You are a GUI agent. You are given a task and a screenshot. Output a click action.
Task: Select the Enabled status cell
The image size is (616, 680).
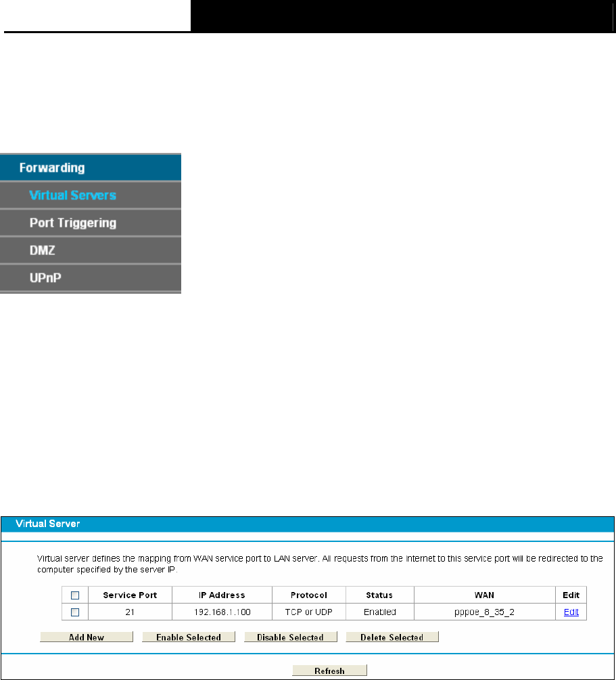[380, 612]
